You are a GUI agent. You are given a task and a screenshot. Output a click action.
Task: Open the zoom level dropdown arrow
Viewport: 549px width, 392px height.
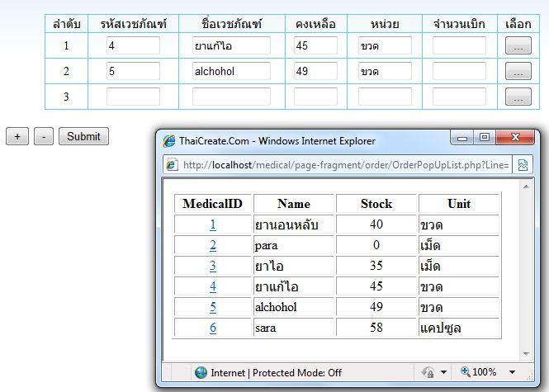click(512, 372)
